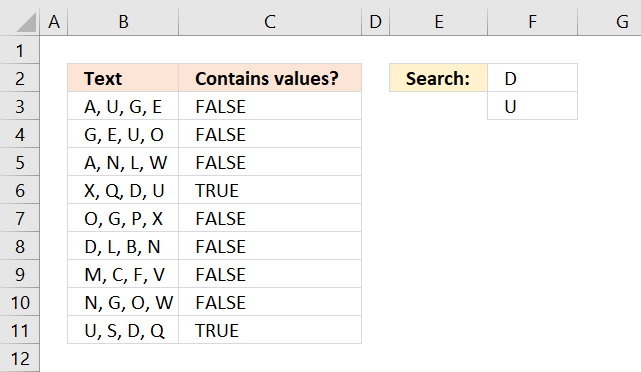Select column B header
Viewport: 641px width, 372px height.
point(123,22)
